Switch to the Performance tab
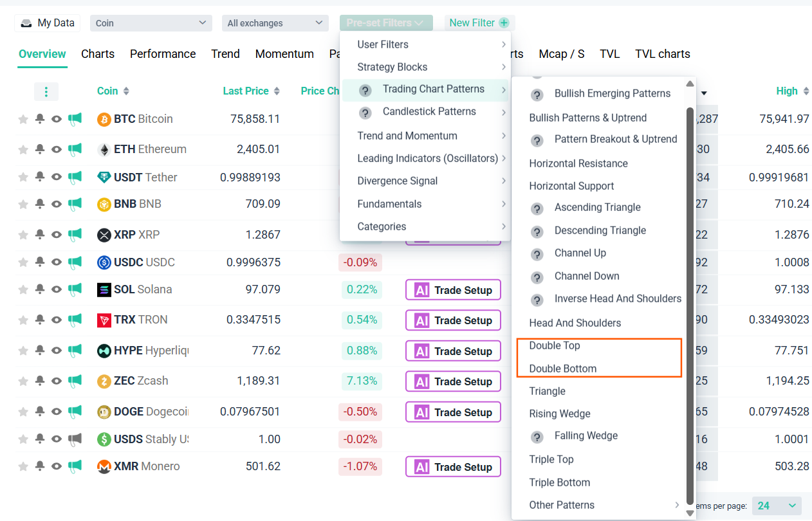Image resolution: width=812 pixels, height=521 pixels. click(163, 54)
